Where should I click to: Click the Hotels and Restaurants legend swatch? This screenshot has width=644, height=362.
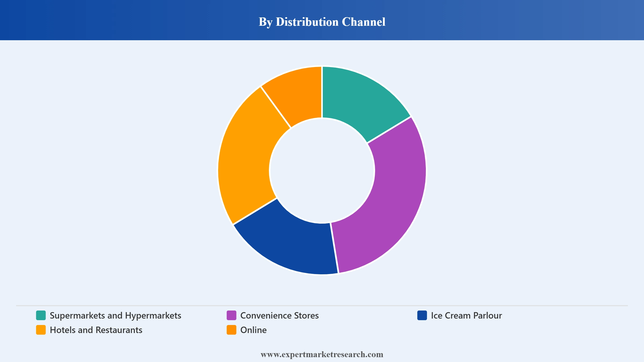[41, 330]
